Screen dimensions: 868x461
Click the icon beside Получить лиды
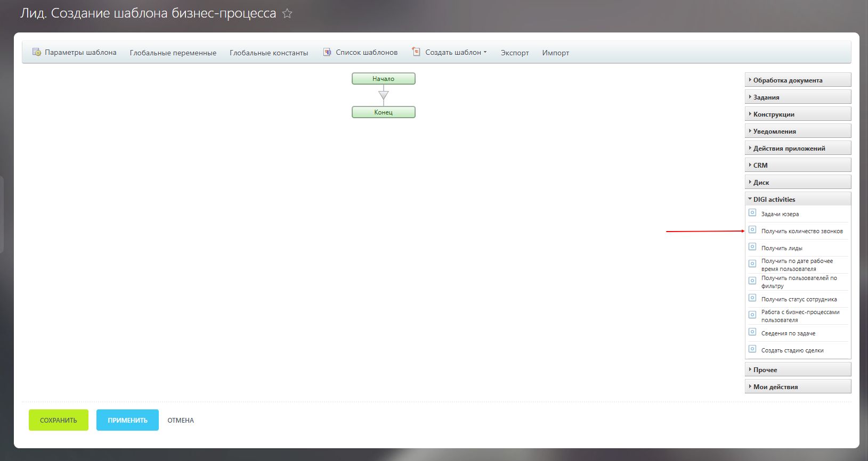(752, 246)
